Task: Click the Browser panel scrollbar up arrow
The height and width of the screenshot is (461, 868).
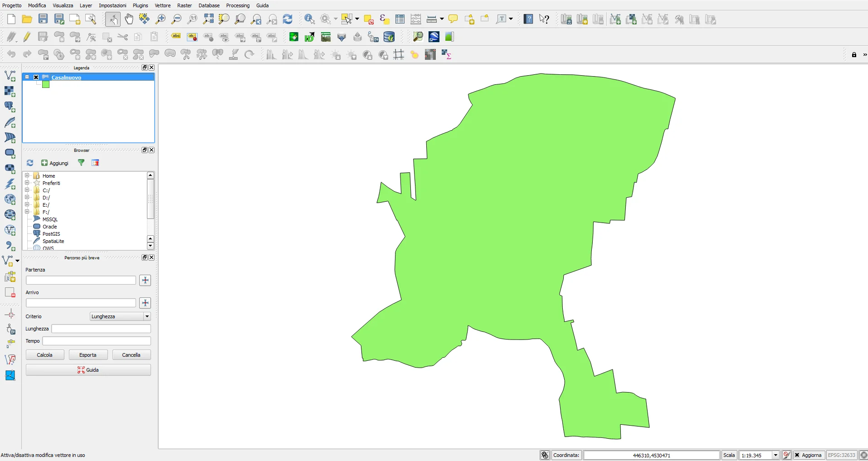Action: click(x=151, y=175)
